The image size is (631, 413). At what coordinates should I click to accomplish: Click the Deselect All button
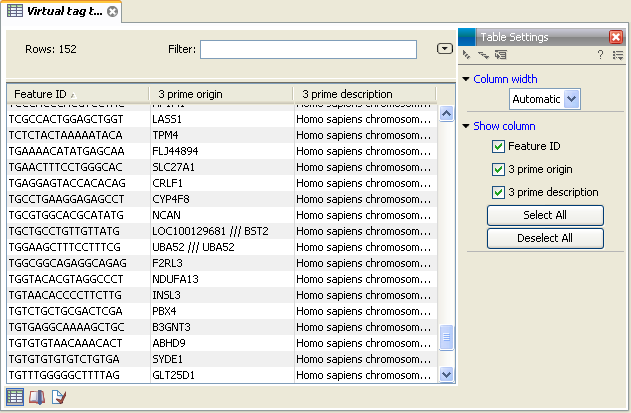pos(545,238)
